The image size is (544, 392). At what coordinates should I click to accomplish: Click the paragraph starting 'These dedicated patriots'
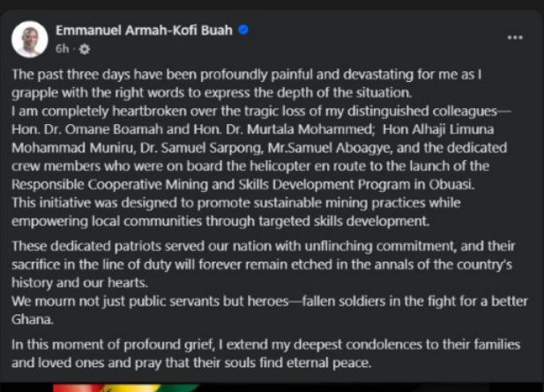pyautogui.click(x=264, y=264)
